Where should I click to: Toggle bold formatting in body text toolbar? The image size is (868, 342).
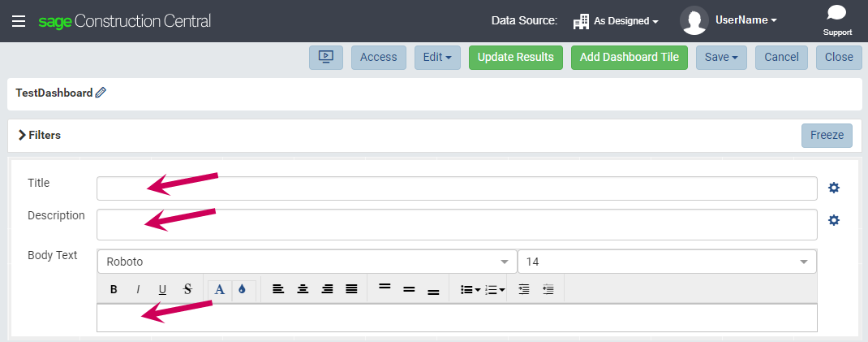[114, 289]
